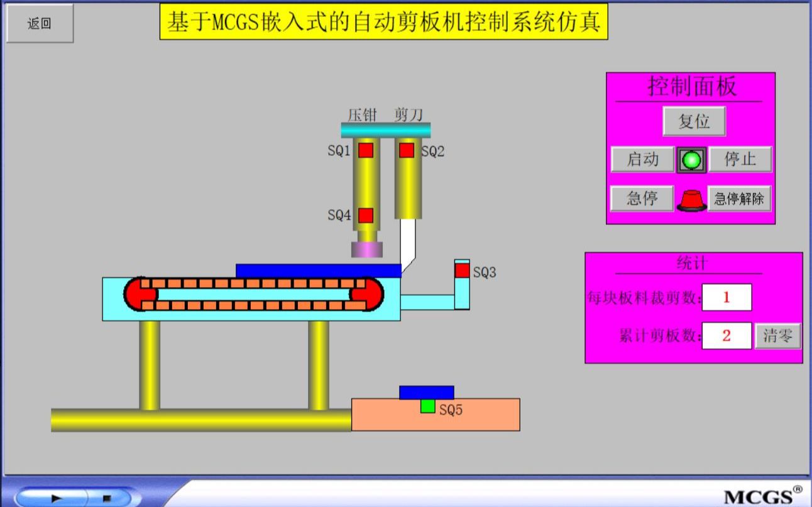
Task: Click the 复位 reset button
Action: click(x=694, y=121)
